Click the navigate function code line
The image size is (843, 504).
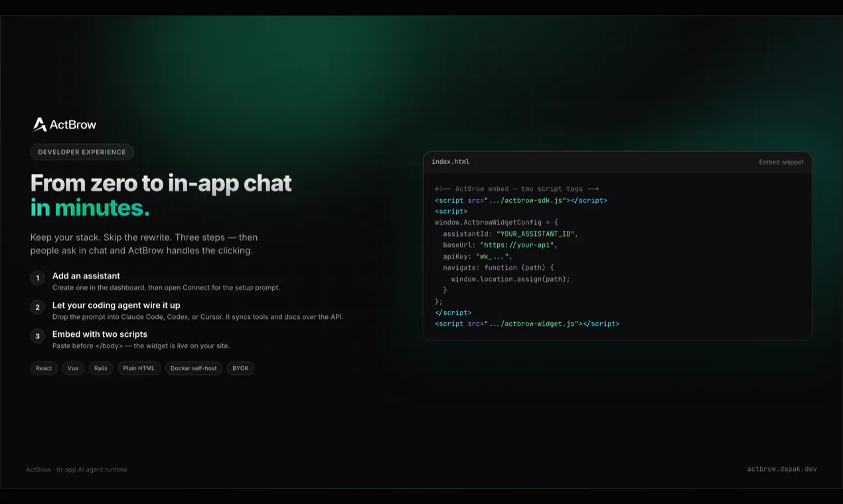498,268
